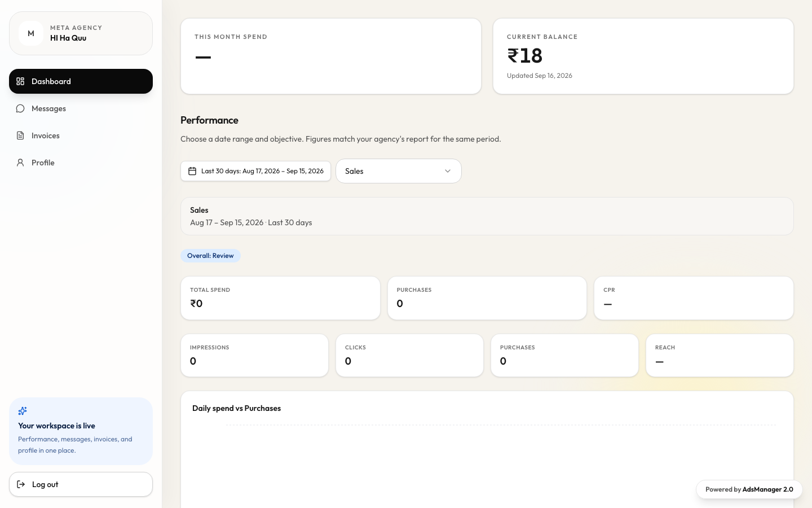This screenshot has height=508, width=812.
Task: Navigate to Profile
Action: pyautogui.click(x=81, y=163)
